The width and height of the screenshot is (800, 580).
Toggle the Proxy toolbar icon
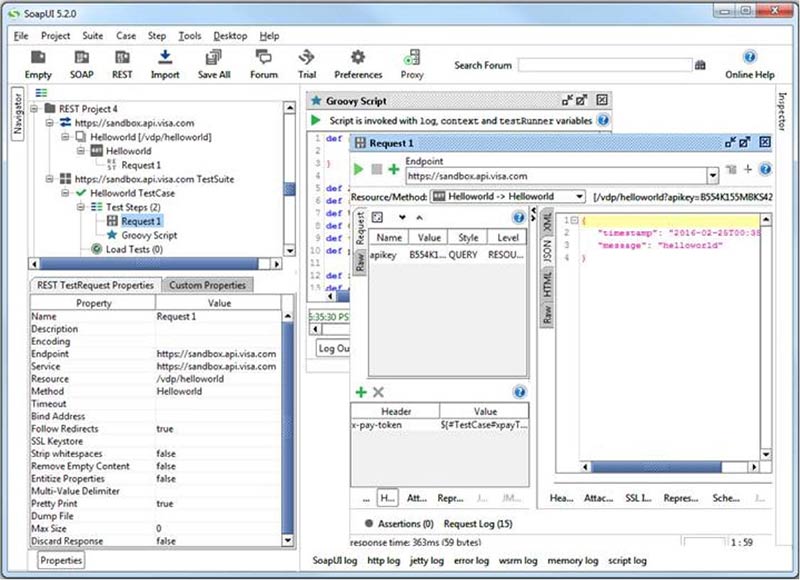[412, 58]
